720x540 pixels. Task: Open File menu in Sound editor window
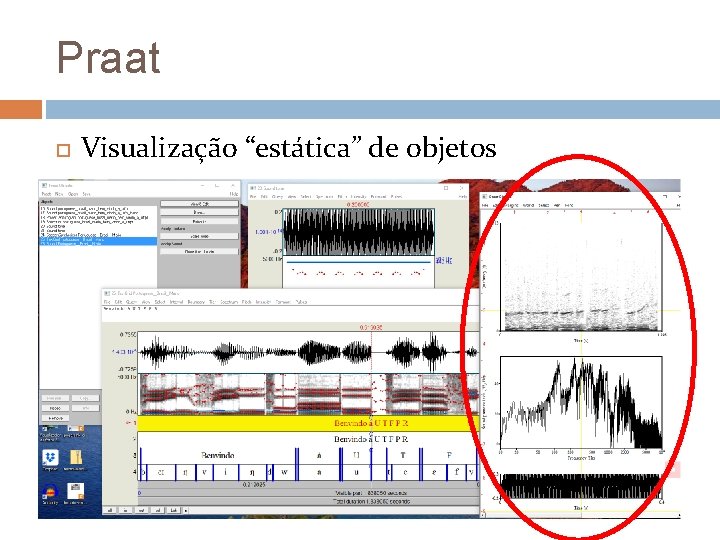click(x=253, y=197)
